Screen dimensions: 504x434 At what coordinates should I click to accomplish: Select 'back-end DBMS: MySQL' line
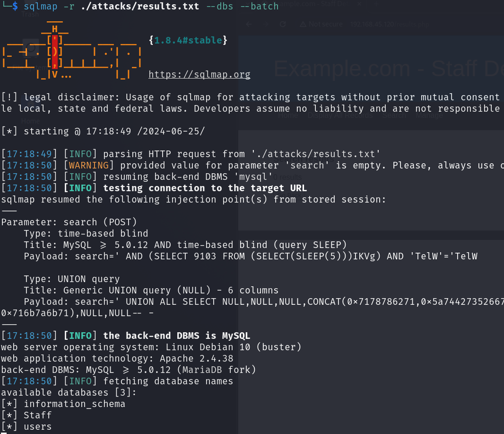pos(129,370)
